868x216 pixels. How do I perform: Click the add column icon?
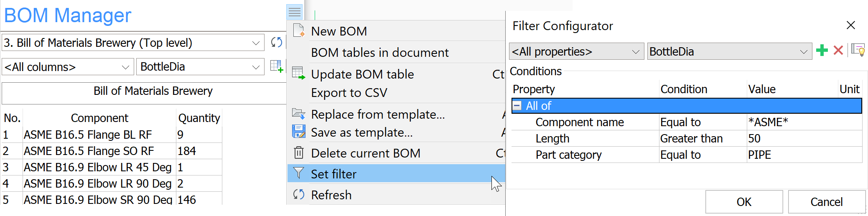[x=276, y=66]
